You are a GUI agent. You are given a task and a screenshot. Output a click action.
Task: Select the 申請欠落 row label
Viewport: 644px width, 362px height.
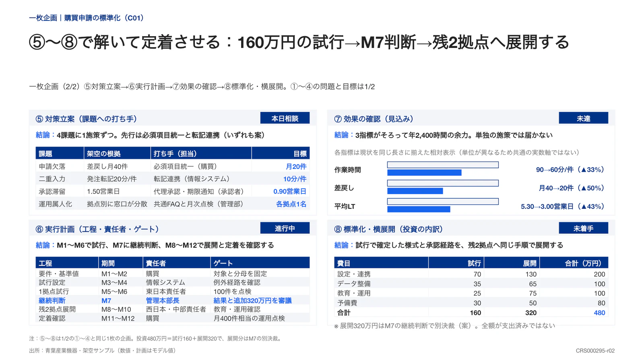(x=52, y=167)
